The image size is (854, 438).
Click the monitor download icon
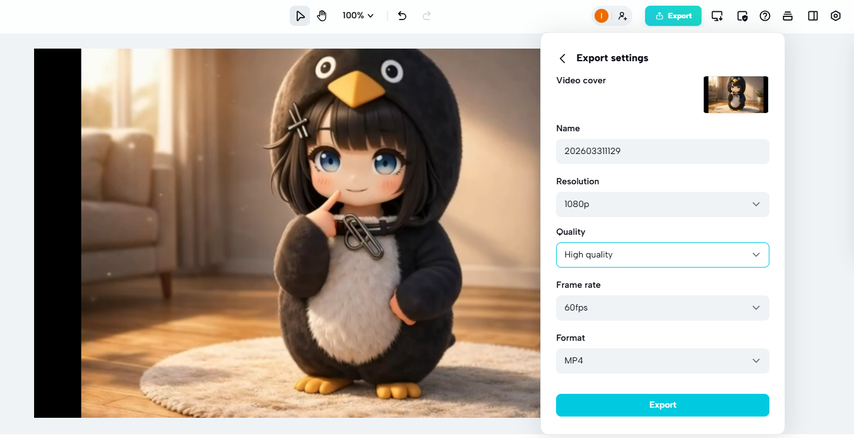(x=717, y=16)
